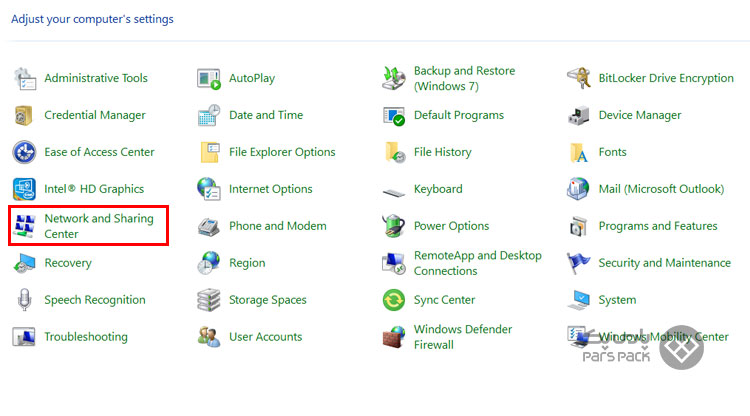Click the Fonts text link
The height and width of the screenshot is (416, 750).
click(x=612, y=152)
